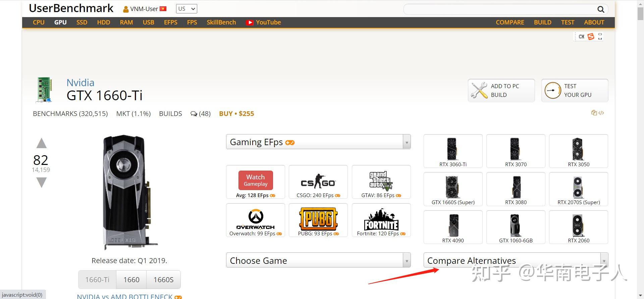Open the GTX 1660S (Super) comparison thumbnail
The image size is (644, 299).
(453, 189)
